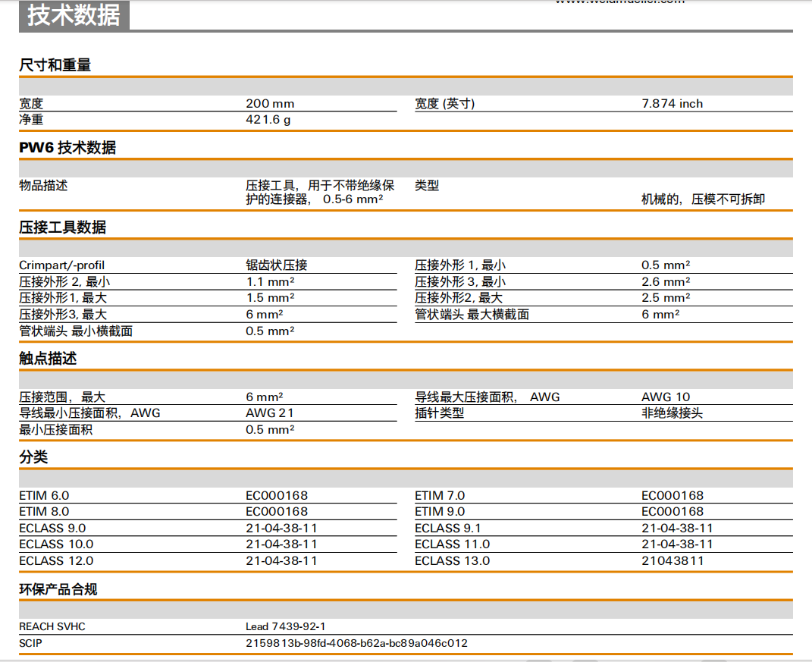
Task: Click the 2.6 mm² value
Action: (x=665, y=282)
